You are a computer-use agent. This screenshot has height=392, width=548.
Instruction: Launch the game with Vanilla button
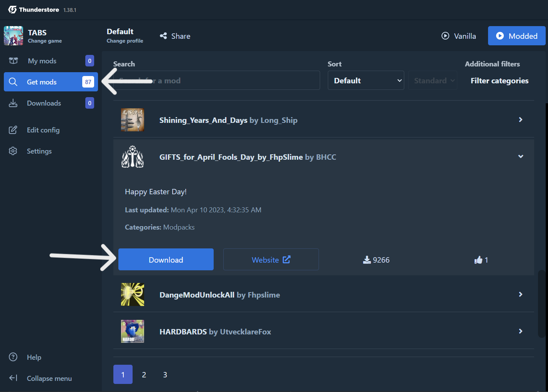[459, 36]
